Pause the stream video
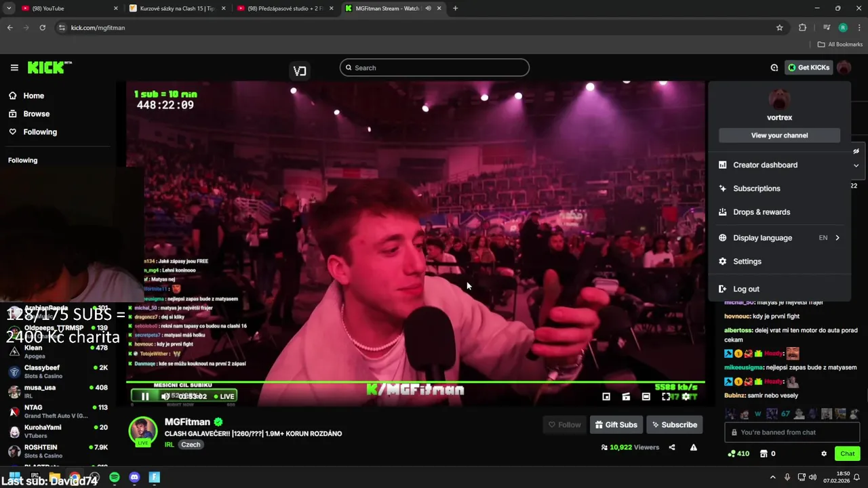Viewport: 868px width, 488px height. pos(144,396)
